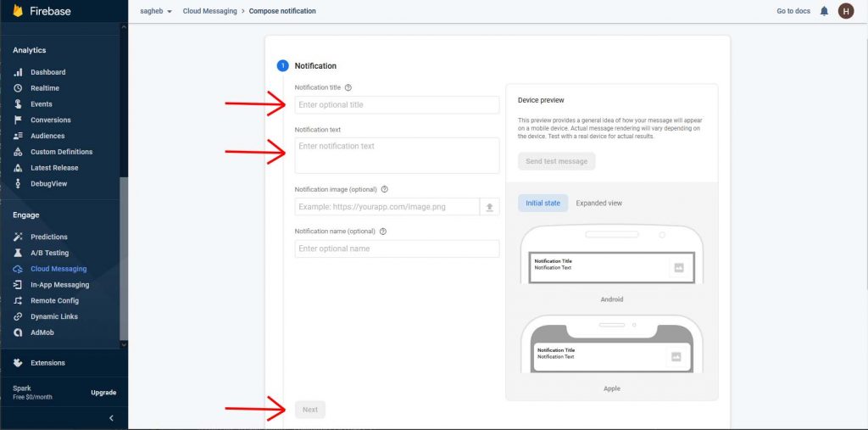Viewport: 868px width, 430px height.
Task: Click the Notification text input area
Action: 397,156
